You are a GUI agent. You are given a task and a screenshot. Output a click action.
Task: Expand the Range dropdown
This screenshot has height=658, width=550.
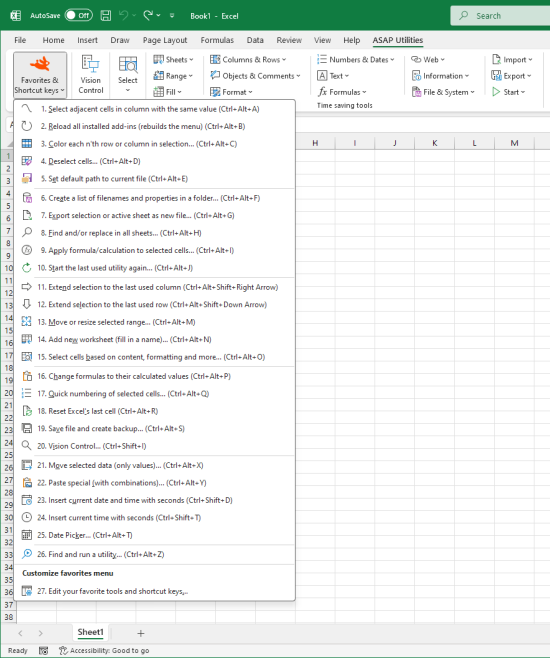click(x=173, y=76)
